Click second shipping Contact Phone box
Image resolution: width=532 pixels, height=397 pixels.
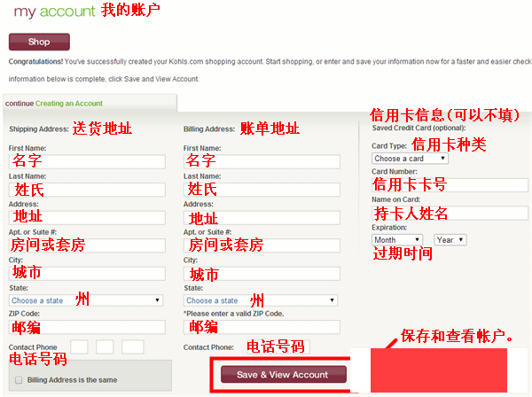105,346
